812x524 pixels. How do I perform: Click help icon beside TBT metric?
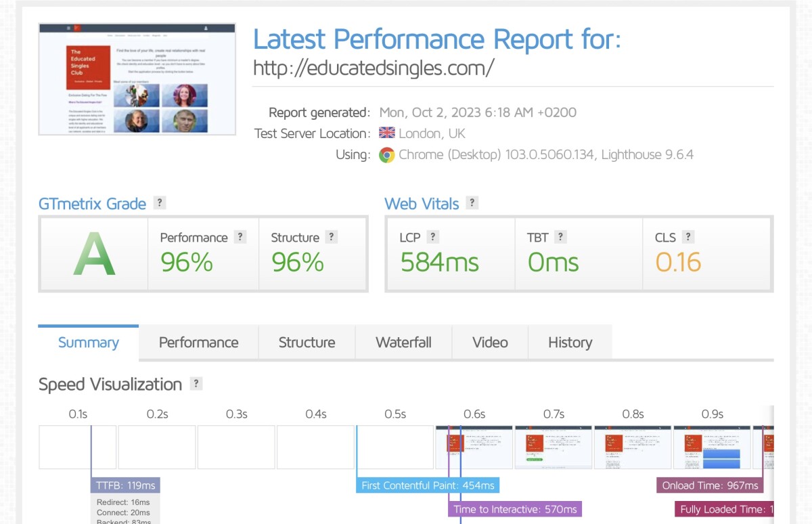(x=560, y=237)
